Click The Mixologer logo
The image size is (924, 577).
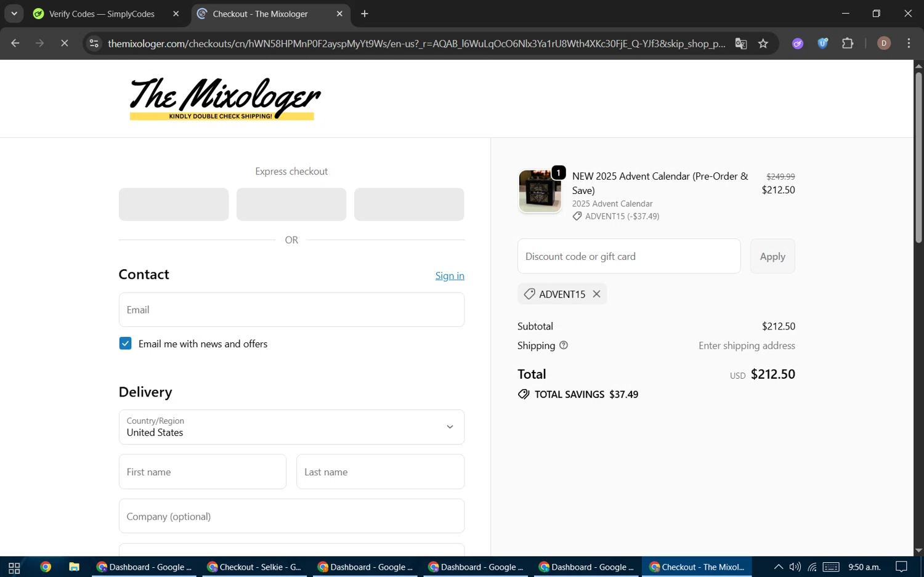[225, 99]
